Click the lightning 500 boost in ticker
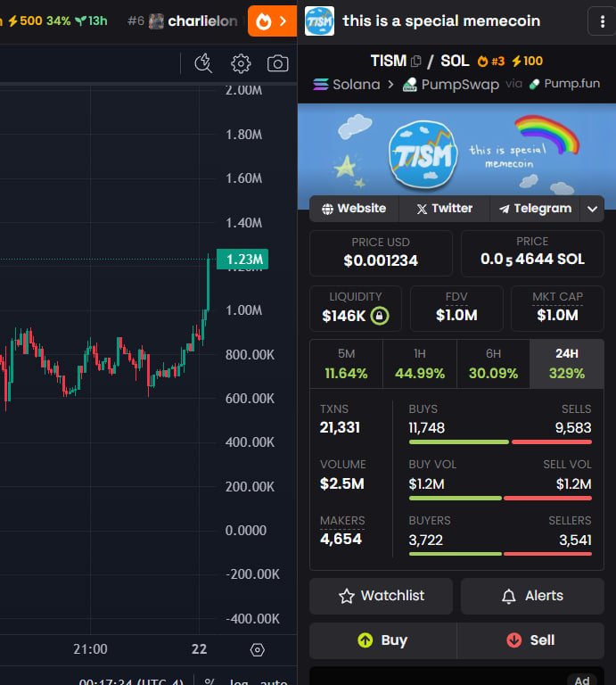Screen dimensions: 616x685 (x=25, y=21)
